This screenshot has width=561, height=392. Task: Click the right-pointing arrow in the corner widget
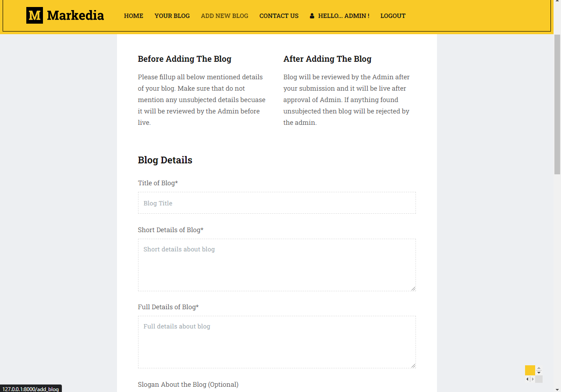533,379
